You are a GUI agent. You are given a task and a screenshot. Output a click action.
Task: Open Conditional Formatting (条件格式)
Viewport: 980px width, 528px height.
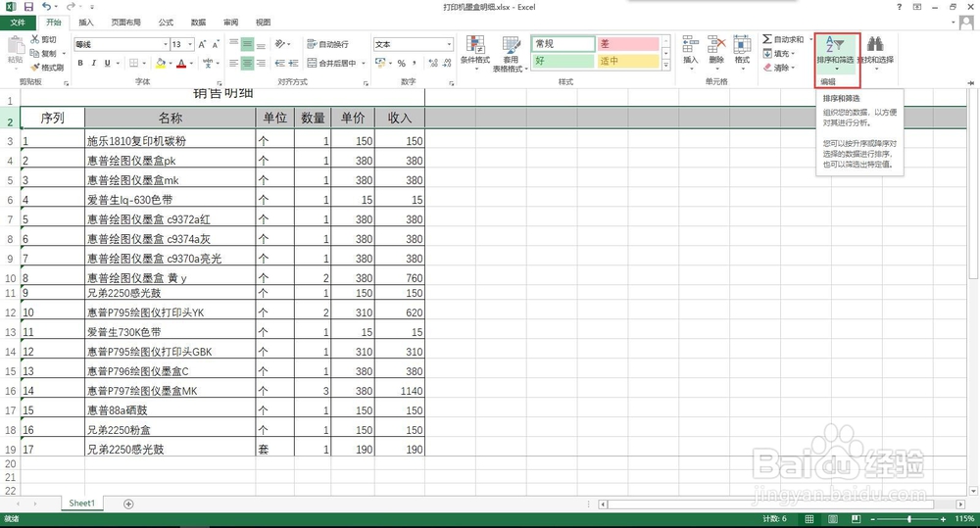coord(475,51)
